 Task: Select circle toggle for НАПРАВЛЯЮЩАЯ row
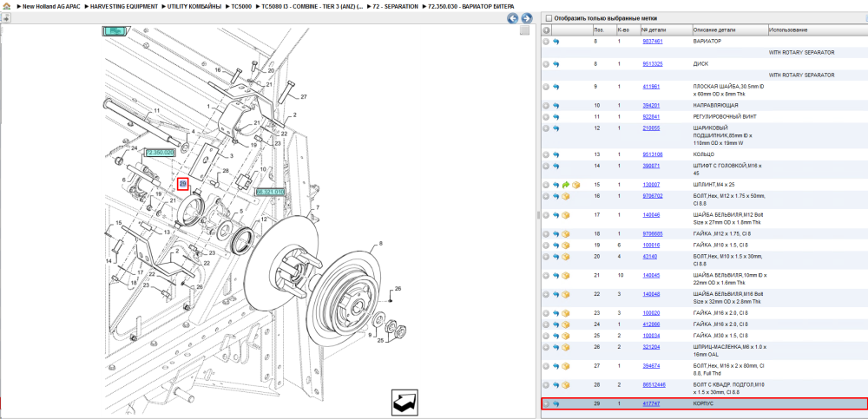pyautogui.click(x=546, y=105)
